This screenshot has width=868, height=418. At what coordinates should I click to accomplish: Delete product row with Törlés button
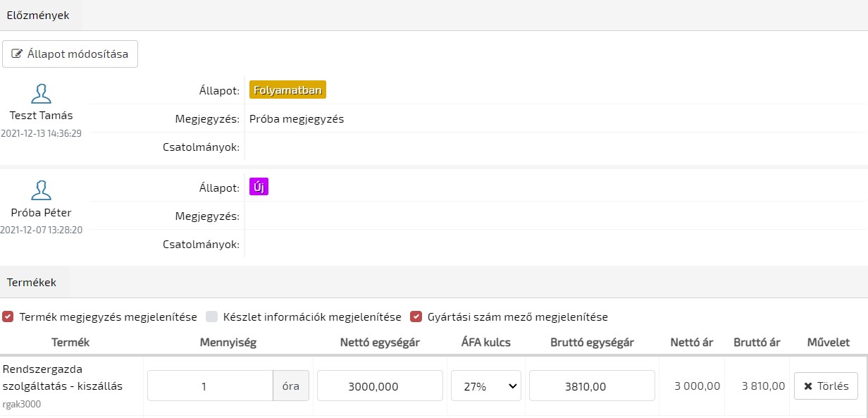click(826, 386)
